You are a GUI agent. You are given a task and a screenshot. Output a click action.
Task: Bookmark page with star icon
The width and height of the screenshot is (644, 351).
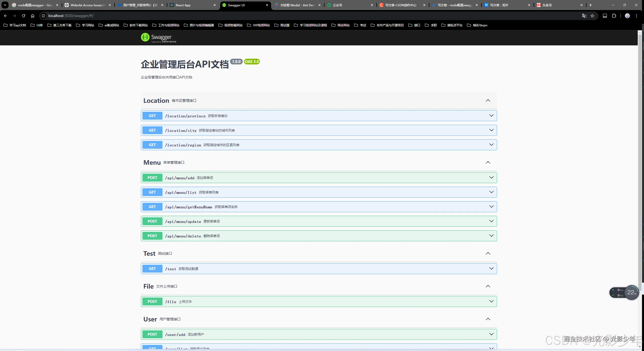[592, 16]
